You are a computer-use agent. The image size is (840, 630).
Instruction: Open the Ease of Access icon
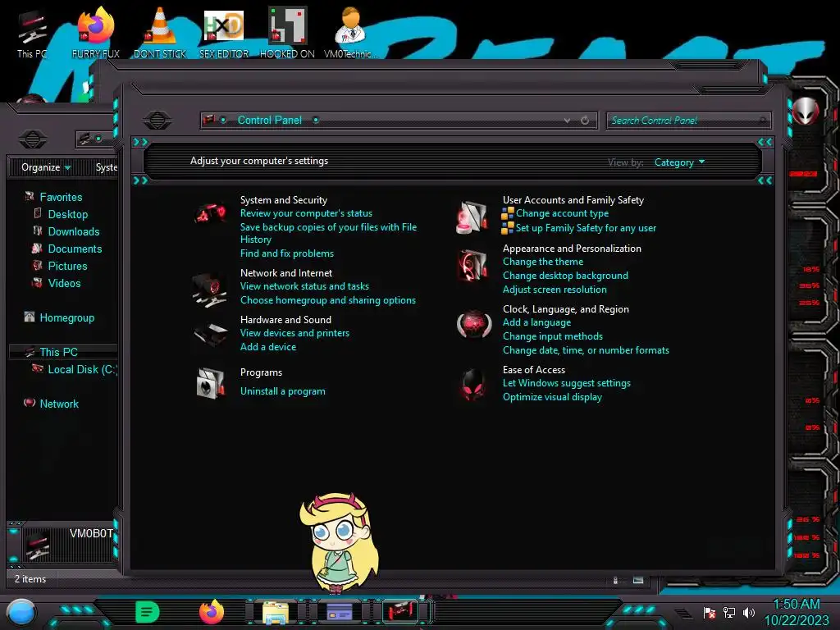click(472, 385)
